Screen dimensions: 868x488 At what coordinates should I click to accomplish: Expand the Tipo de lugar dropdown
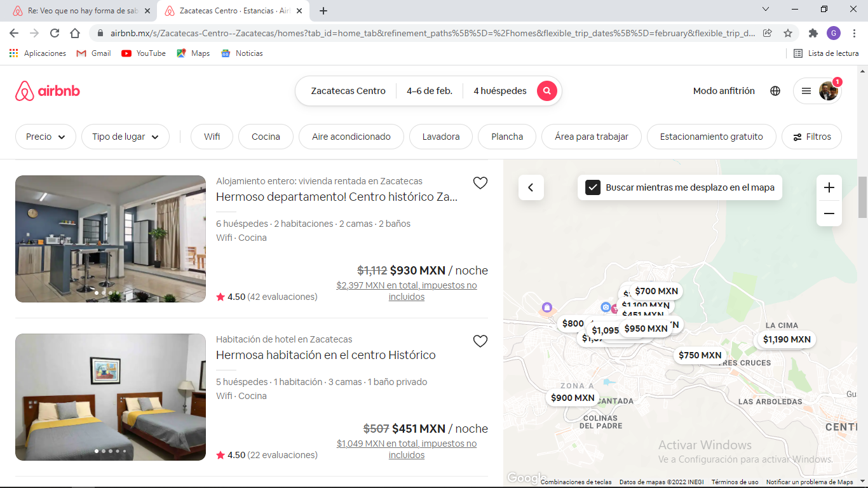coord(125,137)
